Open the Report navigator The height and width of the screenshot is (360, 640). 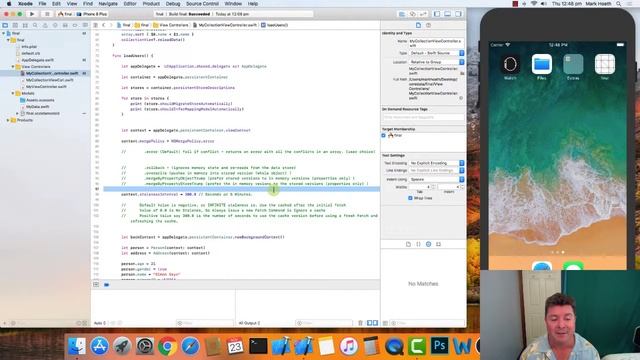pos(85,25)
